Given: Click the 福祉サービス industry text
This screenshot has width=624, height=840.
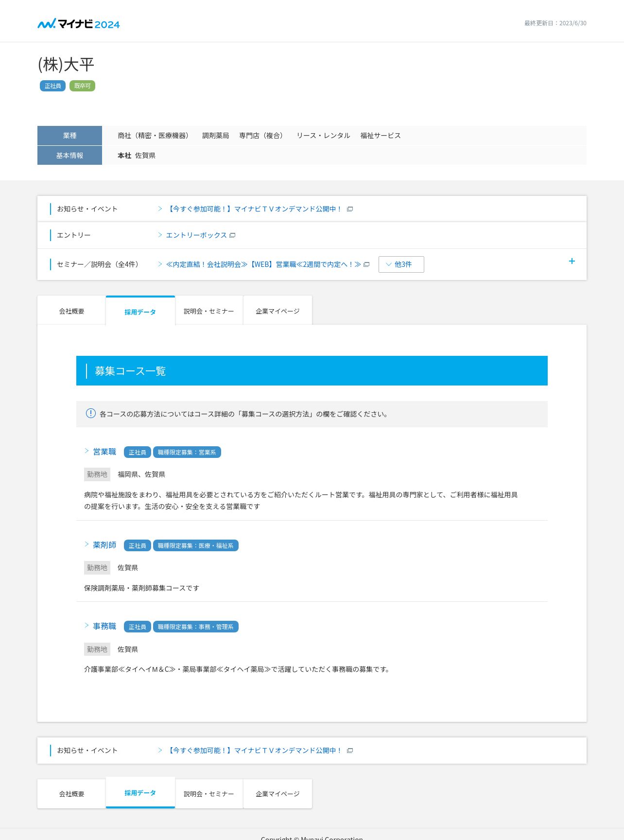Looking at the screenshot, I should (x=381, y=136).
